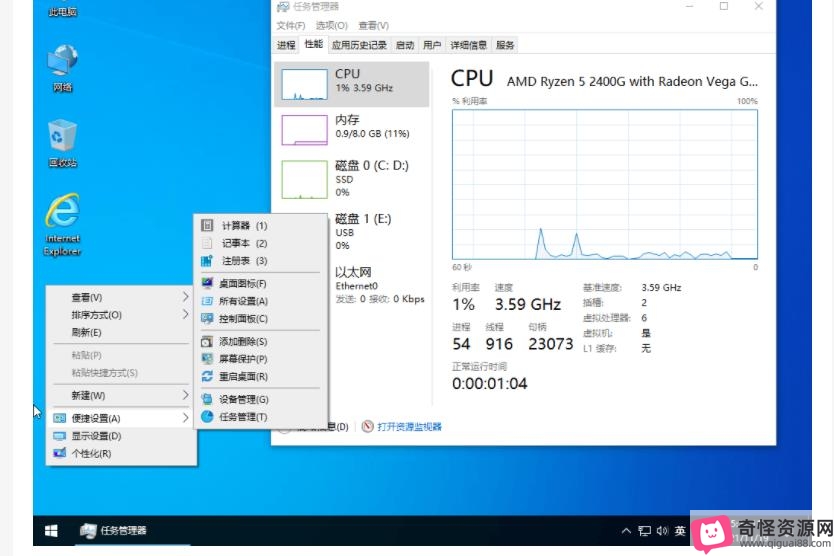The image size is (834, 556).
Task: Click the Display Settings (显示设置) monitor icon
Action: tap(60, 436)
